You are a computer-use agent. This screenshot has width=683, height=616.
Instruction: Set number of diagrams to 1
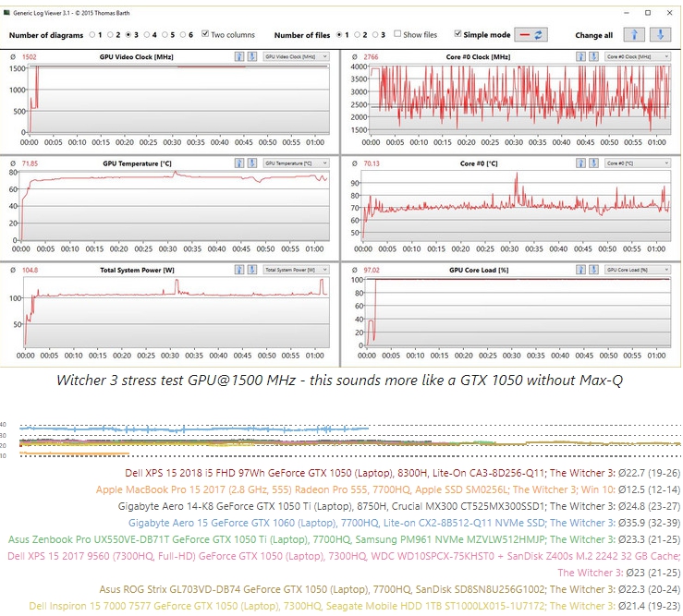coord(91,35)
